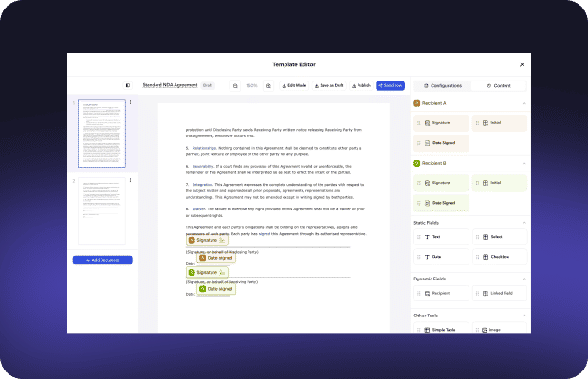
Task: Toggle the sidebar collapse icon
Action: point(128,85)
